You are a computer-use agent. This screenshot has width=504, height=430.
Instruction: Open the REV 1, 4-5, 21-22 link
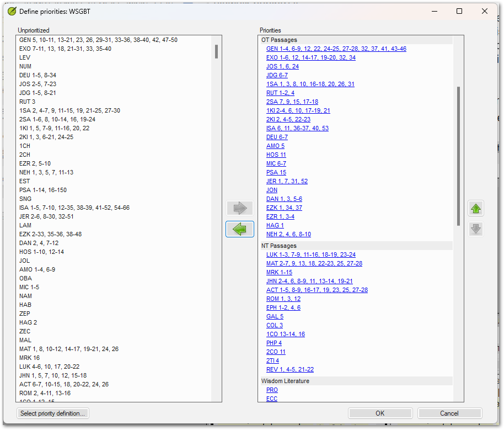(x=289, y=369)
